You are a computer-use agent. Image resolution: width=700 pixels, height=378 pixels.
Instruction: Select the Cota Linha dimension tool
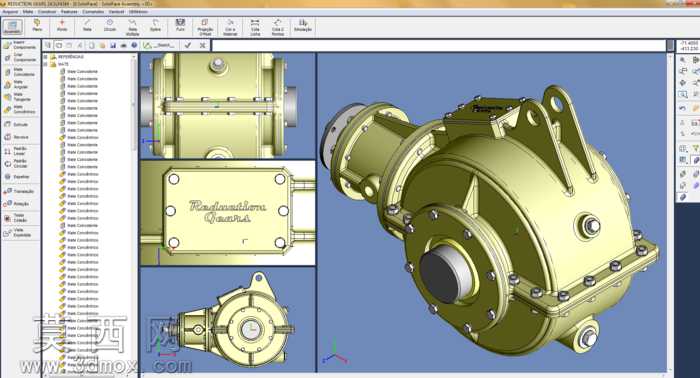tap(255, 27)
